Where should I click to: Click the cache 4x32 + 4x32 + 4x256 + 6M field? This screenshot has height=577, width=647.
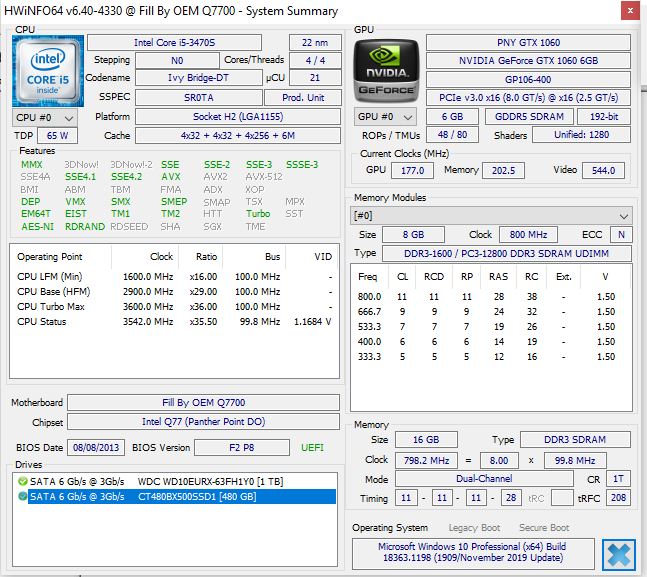point(238,135)
